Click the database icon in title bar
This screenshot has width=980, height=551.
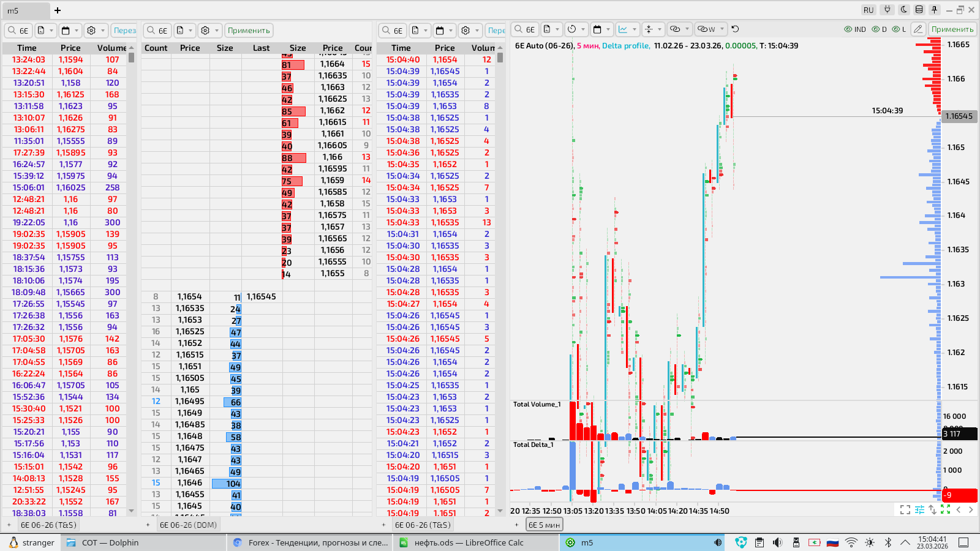coord(919,10)
